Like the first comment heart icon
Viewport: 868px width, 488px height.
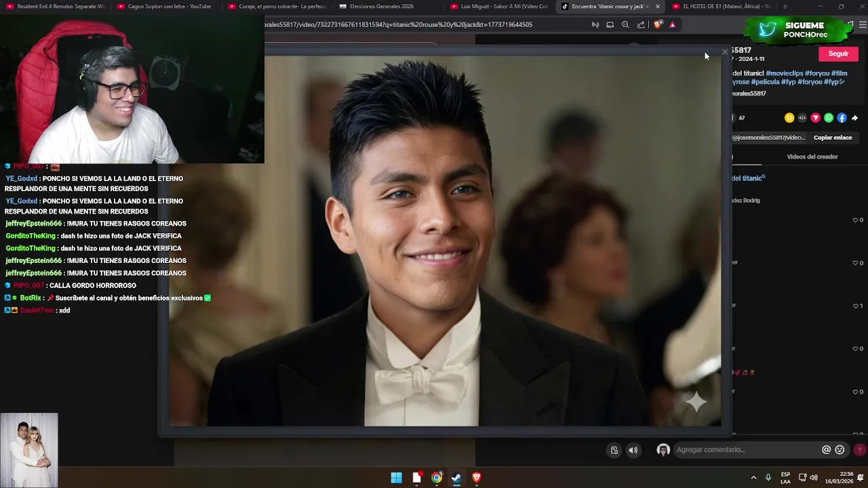[855, 220]
